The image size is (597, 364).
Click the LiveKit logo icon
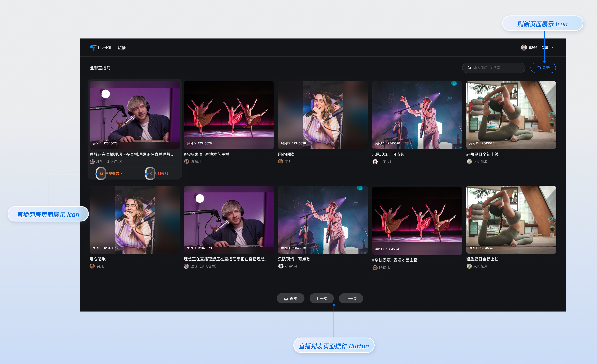point(93,47)
